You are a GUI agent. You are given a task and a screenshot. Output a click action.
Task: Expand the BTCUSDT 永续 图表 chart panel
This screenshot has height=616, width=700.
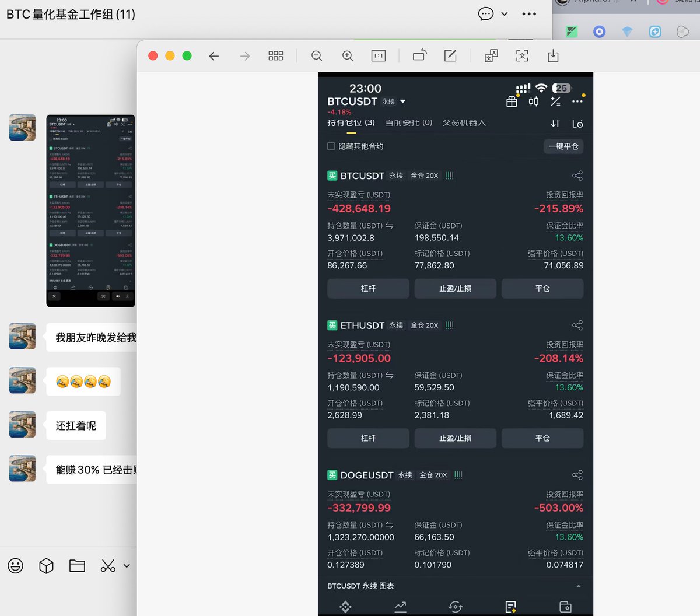pos(578,586)
